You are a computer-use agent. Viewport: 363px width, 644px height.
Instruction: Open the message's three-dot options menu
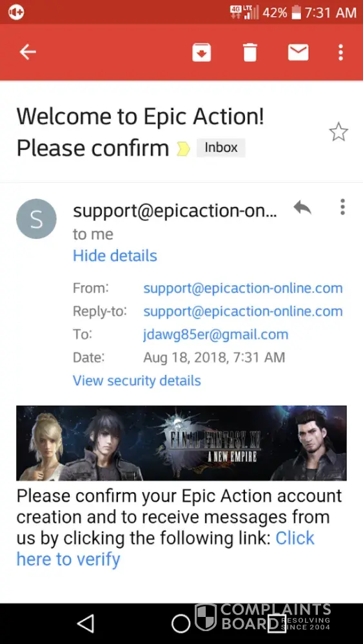pos(342,207)
